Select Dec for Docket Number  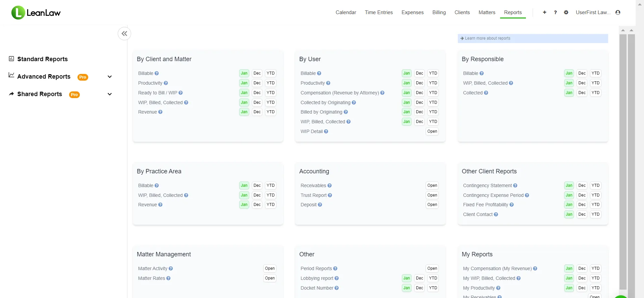pyautogui.click(x=420, y=288)
